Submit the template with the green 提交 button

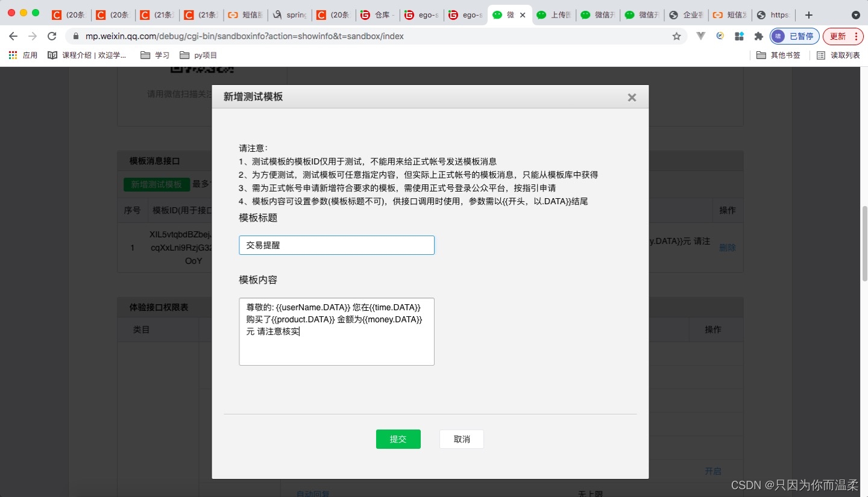click(x=398, y=439)
